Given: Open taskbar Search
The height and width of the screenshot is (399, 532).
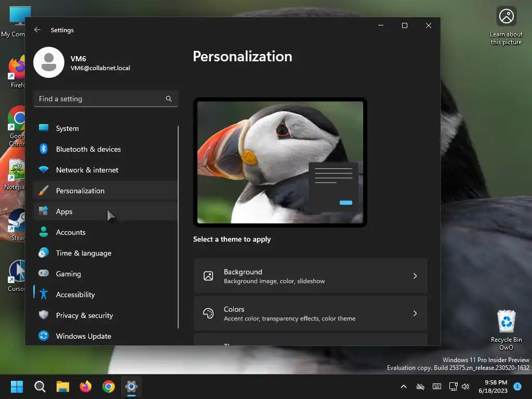Looking at the screenshot, I should point(39,387).
